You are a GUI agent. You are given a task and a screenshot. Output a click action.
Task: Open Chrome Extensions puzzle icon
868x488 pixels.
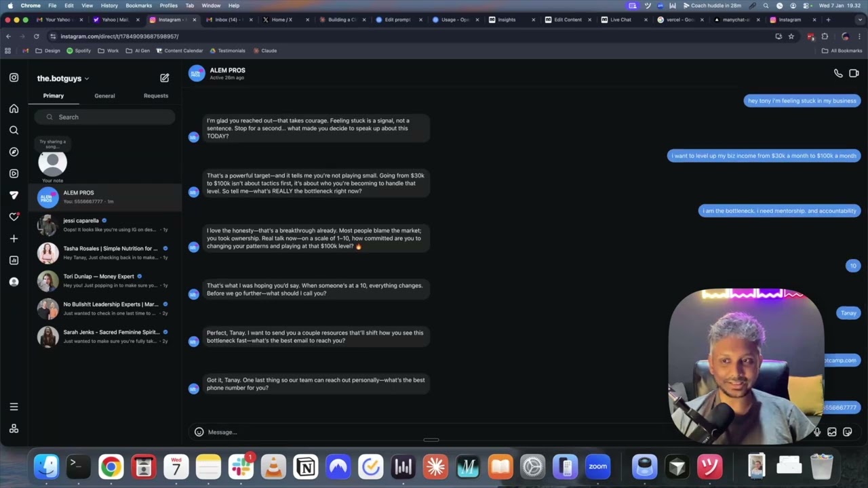click(x=825, y=37)
